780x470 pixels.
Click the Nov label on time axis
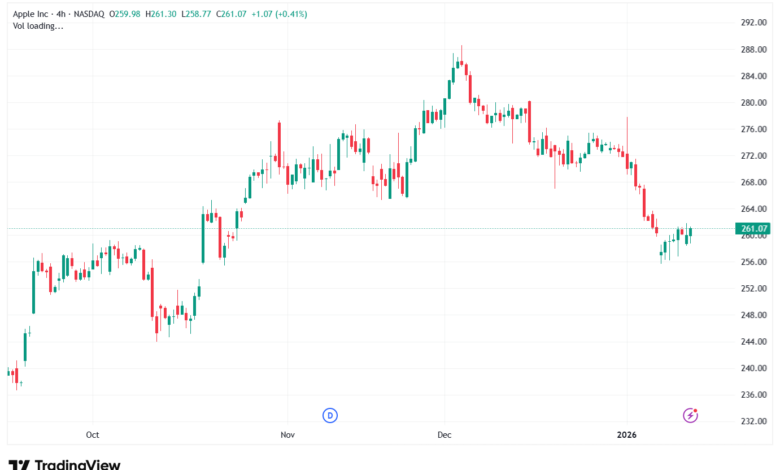287,435
